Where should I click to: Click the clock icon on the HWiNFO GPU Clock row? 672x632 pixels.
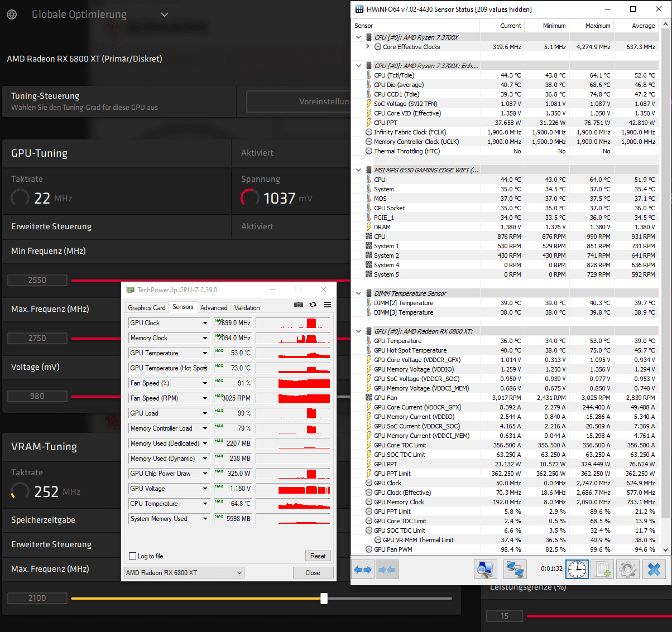(x=369, y=483)
